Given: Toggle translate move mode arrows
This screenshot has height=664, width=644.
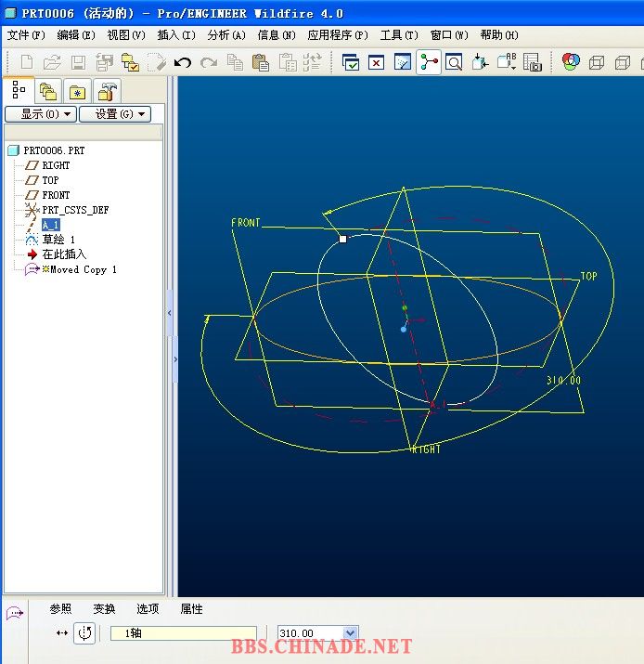Looking at the screenshot, I should [62, 632].
